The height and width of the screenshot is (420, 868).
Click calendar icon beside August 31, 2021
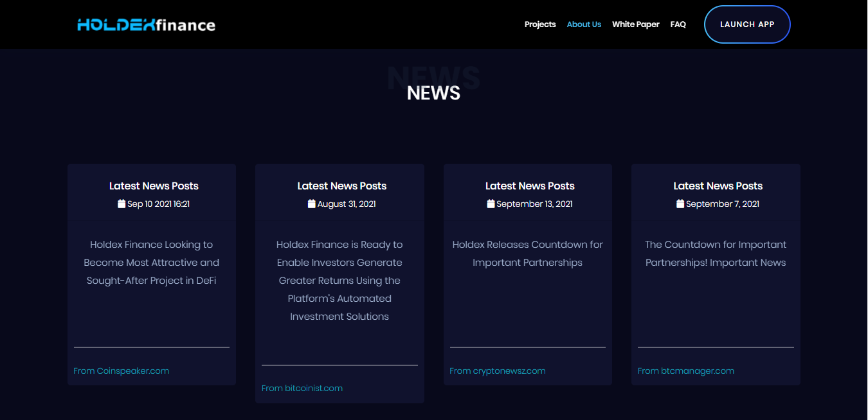click(x=312, y=204)
